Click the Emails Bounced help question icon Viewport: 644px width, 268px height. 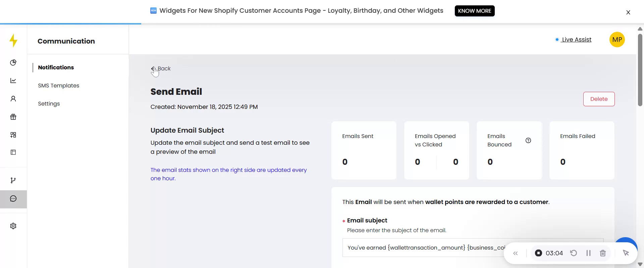pos(528,140)
